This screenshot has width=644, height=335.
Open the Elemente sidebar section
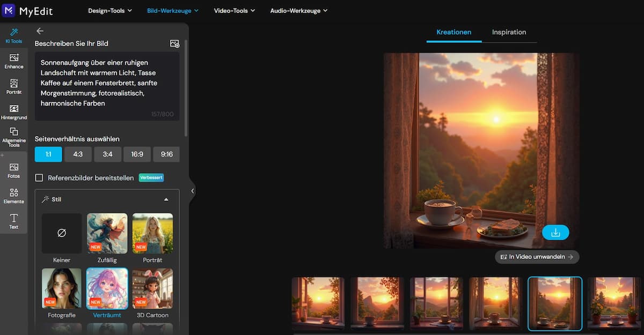[14, 196]
